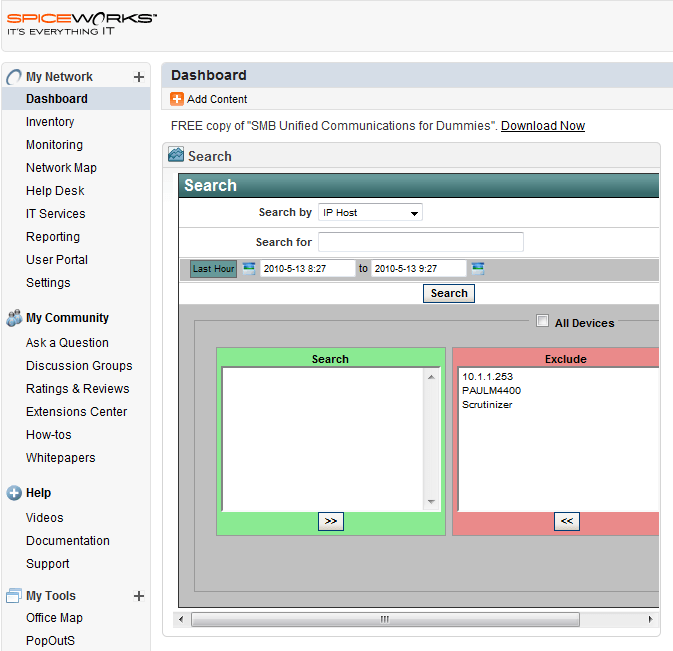The width and height of the screenshot is (673, 651).
Task: Click the horizontal scrollbar right arrow
Action: click(x=650, y=620)
